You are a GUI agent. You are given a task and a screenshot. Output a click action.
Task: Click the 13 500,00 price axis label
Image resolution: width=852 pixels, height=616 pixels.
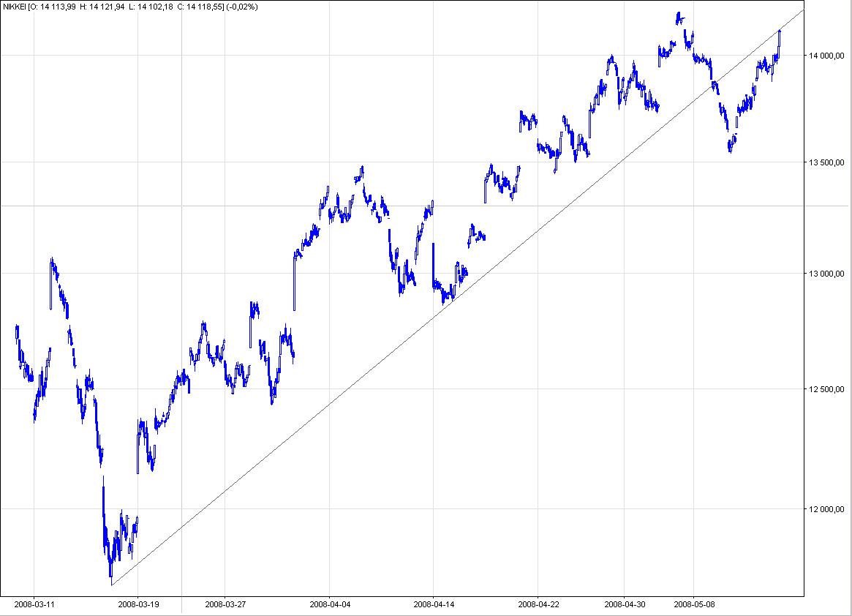click(x=826, y=162)
